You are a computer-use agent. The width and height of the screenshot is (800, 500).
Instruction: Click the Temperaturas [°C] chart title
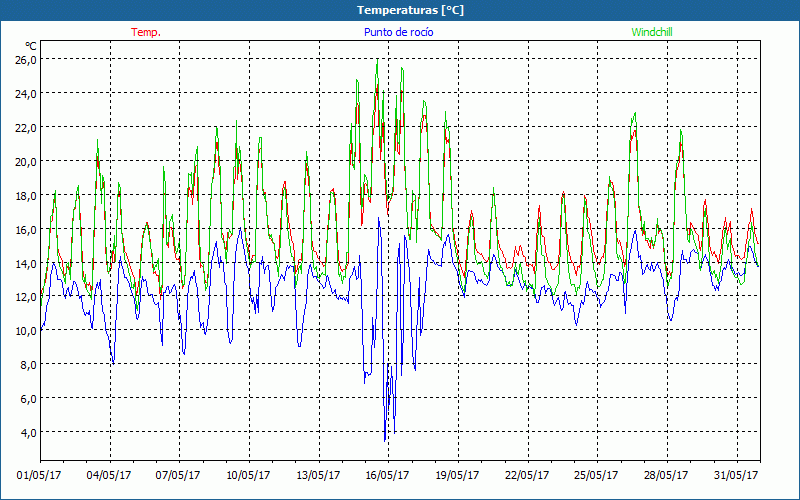pyautogui.click(x=410, y=10)
